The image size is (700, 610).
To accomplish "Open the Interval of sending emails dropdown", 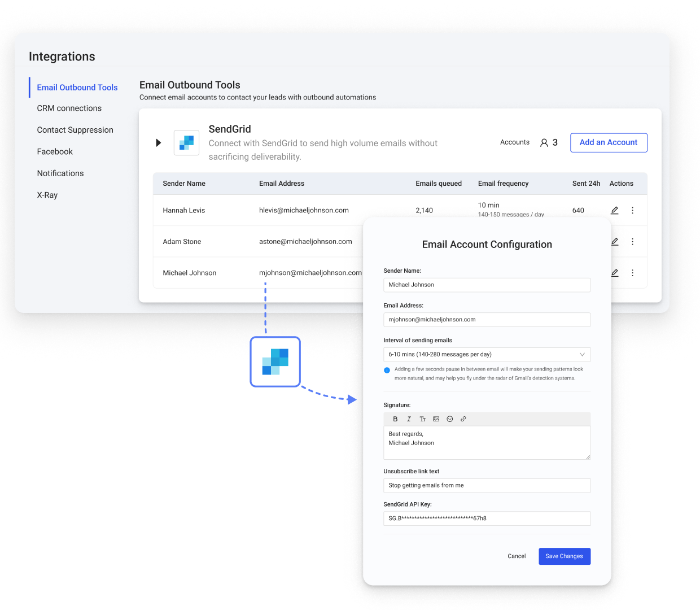I will tap(487, 355).
